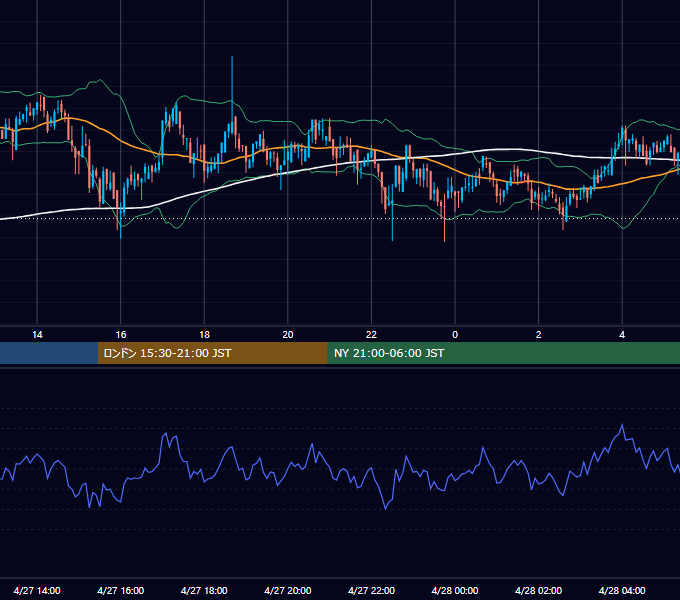
Task: Click the 18 hour label on the price axis
Action: [204, 335]
